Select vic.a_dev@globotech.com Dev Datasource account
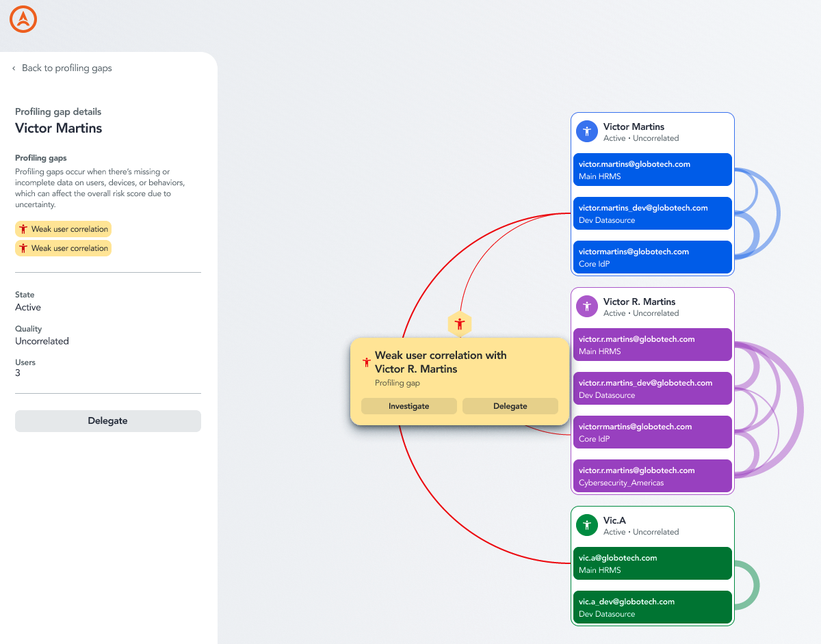This screenshot has width=821, height=644. (x=652, y=607)
